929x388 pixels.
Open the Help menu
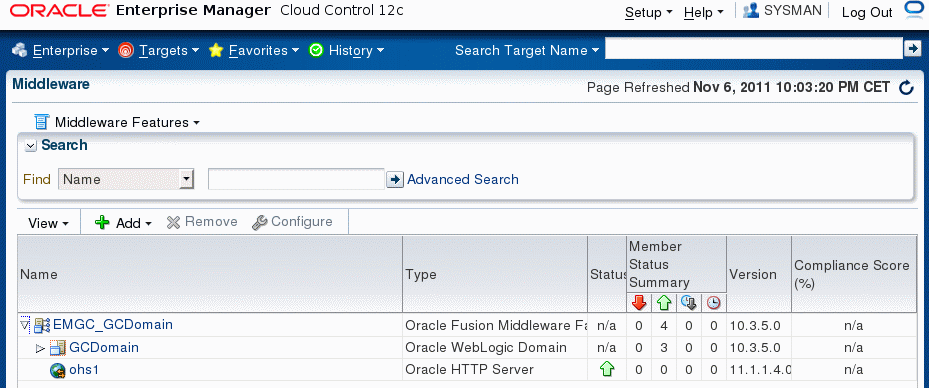tap(704, 12)
